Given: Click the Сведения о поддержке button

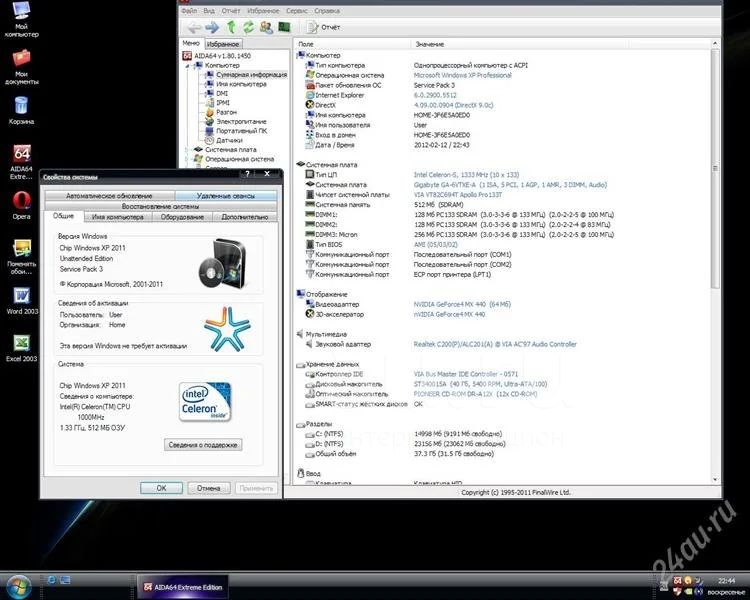Looking at the screenshot, I should click(x=204, y=444).
